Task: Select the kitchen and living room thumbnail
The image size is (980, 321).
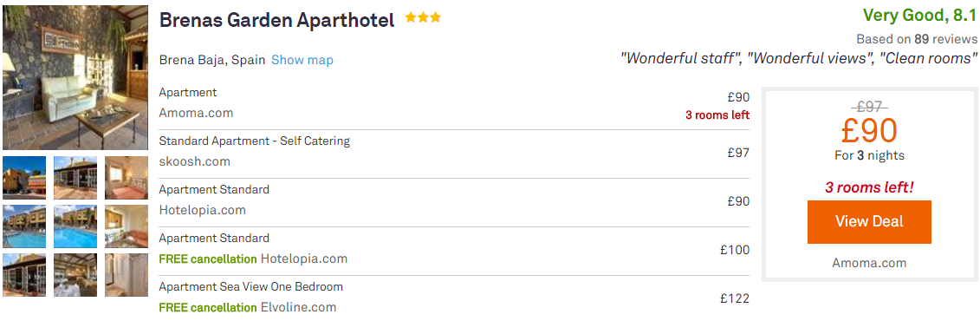Action: 127,226
